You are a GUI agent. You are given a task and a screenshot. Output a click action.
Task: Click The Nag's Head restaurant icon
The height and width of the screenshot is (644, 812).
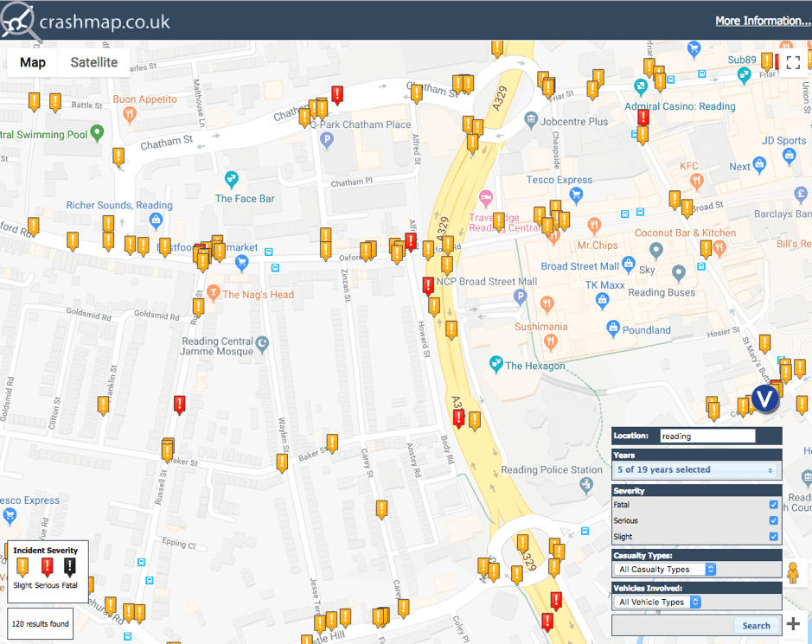[x=213, y=293]
